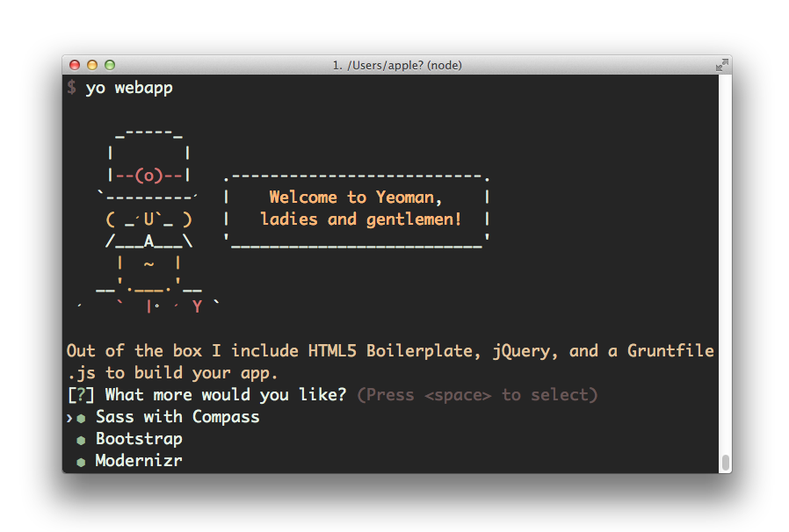Viewport: 789px width, 532px height.
Task: Toggle the Bootstrap option bullet
Action: (81, 441)
